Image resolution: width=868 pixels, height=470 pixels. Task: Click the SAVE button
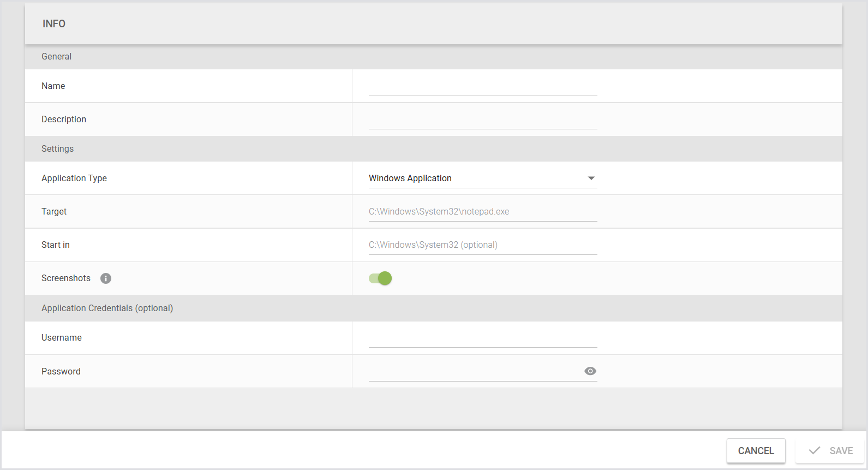pyautogui.click(x=830, y=451)
